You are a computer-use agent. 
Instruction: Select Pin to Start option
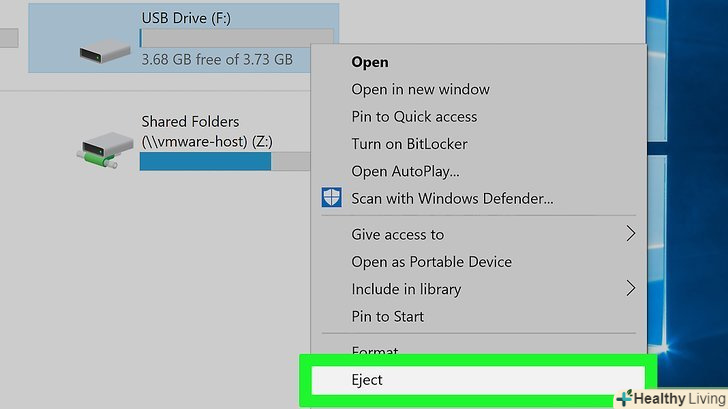click(x=387, y=316)
